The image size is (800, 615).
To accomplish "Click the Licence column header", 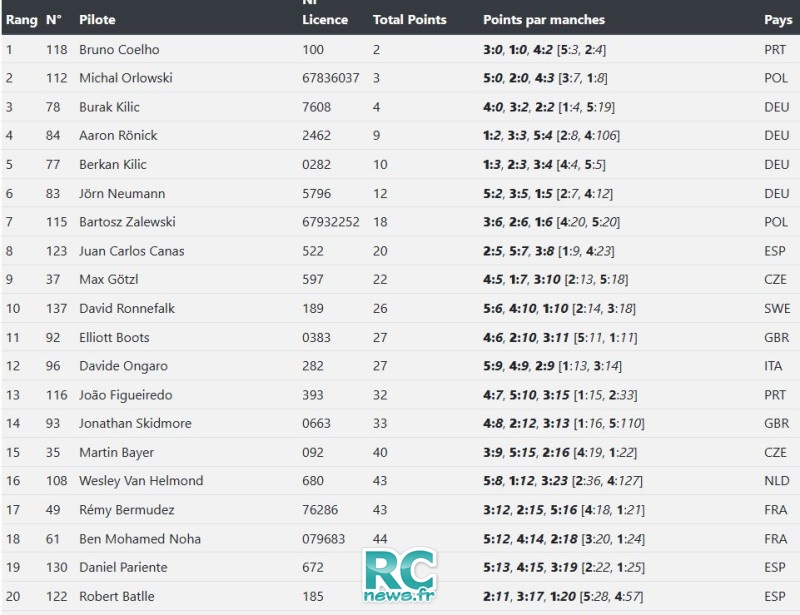I will coord(325,20).
